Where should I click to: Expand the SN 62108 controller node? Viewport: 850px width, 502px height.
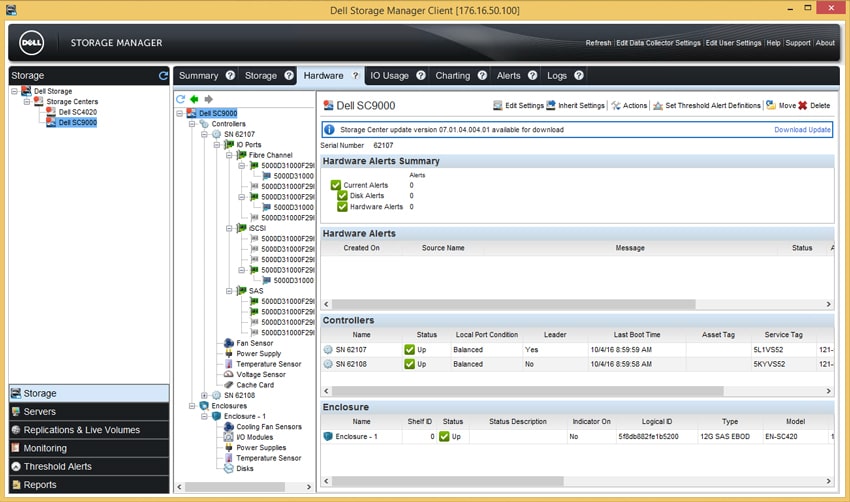click(x=204, y=396)
